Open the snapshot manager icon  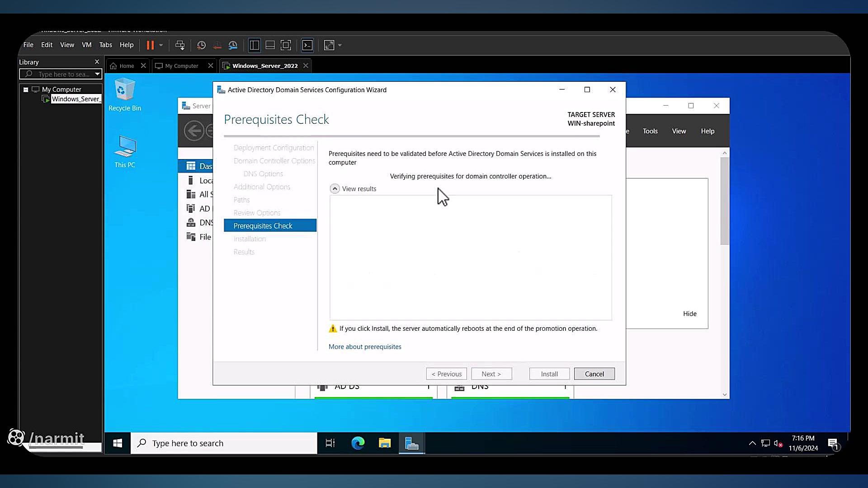[x=233, y=45]
